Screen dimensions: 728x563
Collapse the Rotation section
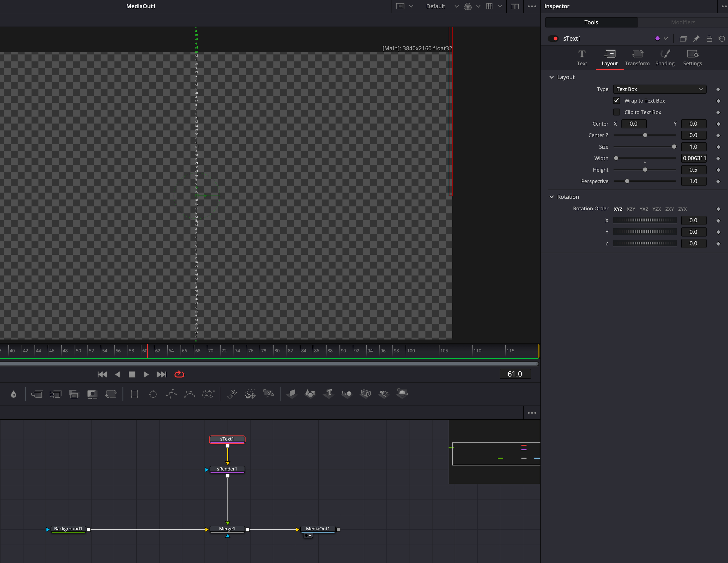pos(552,197)
